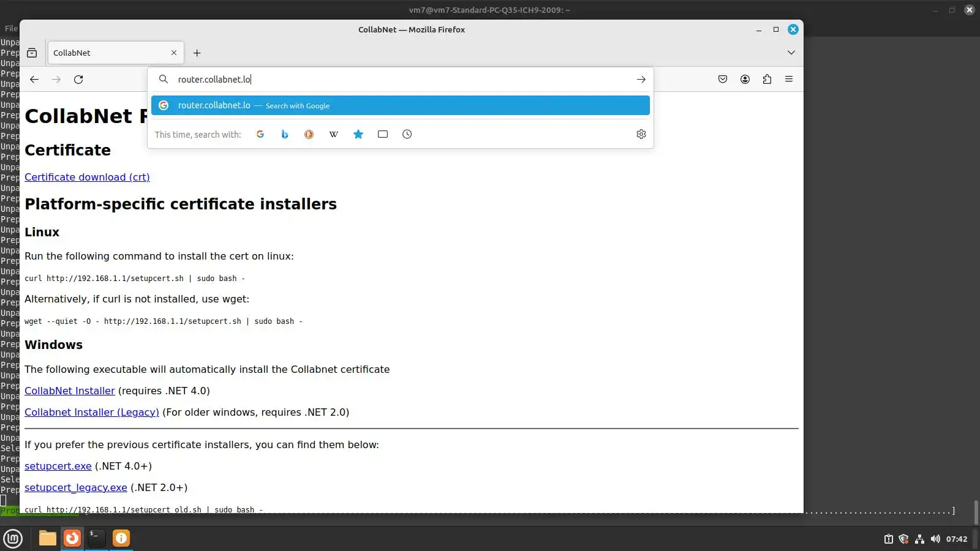Viewport: 980px width, 551px height.
Task: Search this time with Bing
Action: [285, 134]
